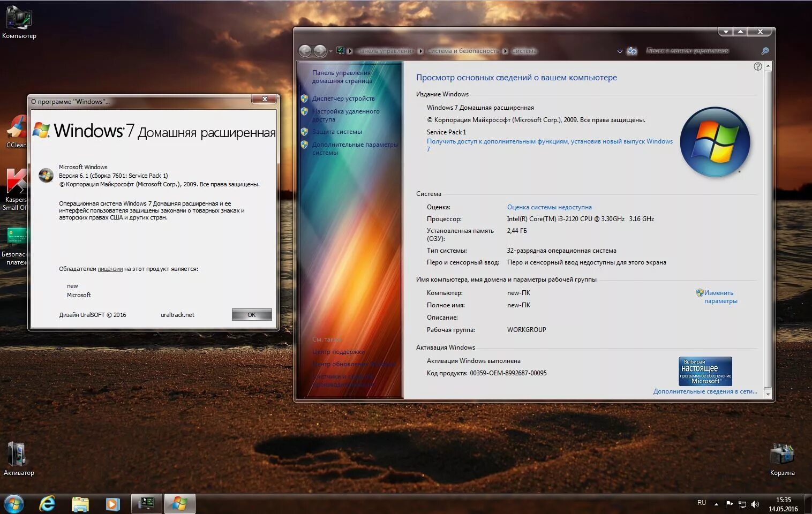
Task: Click shield icon next to Защита системы
Action: point(304,132)
